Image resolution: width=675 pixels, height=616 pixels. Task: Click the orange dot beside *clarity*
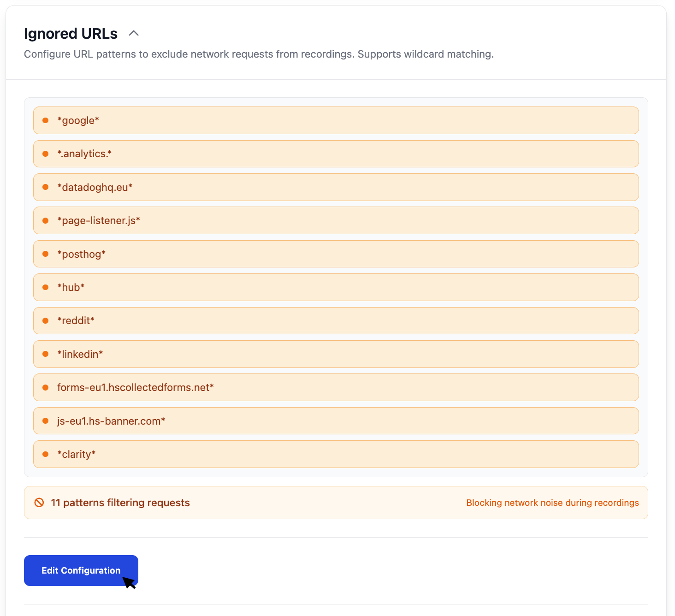46,454
